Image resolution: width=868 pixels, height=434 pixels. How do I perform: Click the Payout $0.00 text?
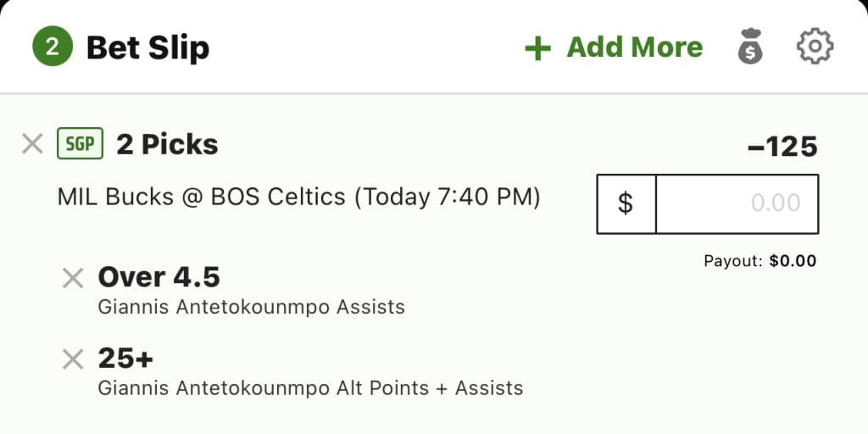click(x=759, y=261)
